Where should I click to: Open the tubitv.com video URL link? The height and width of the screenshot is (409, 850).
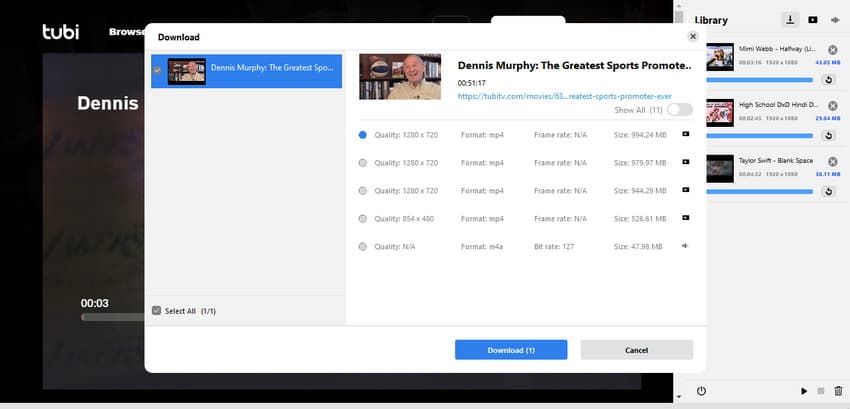click(565, 97)
